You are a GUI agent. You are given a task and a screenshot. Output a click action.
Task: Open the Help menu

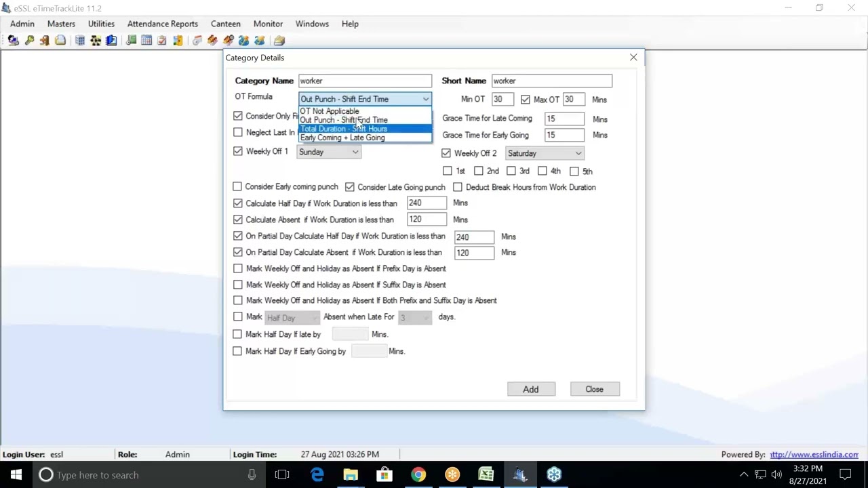tap(350, 24)
